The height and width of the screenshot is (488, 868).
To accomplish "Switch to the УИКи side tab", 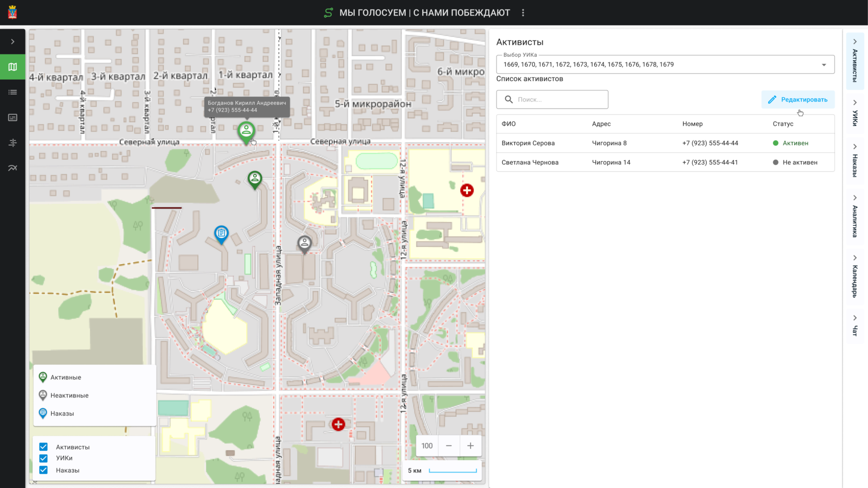I will 855,113.
